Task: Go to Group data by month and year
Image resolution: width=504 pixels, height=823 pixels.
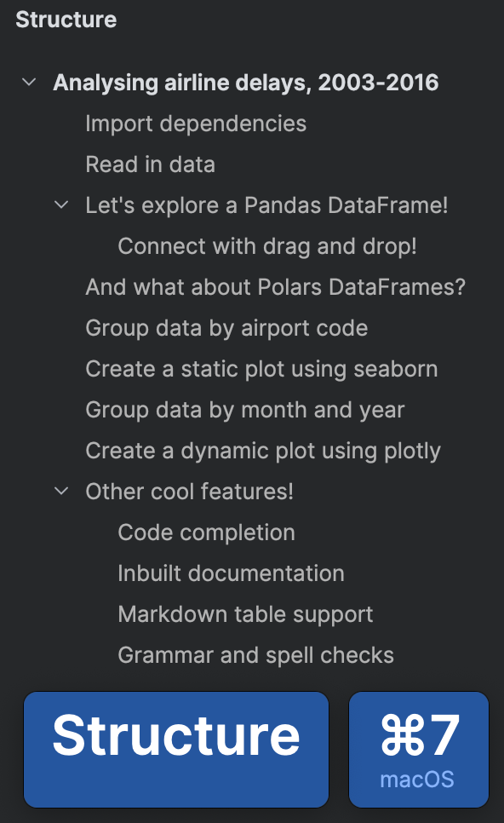Action: pos(245,411)
